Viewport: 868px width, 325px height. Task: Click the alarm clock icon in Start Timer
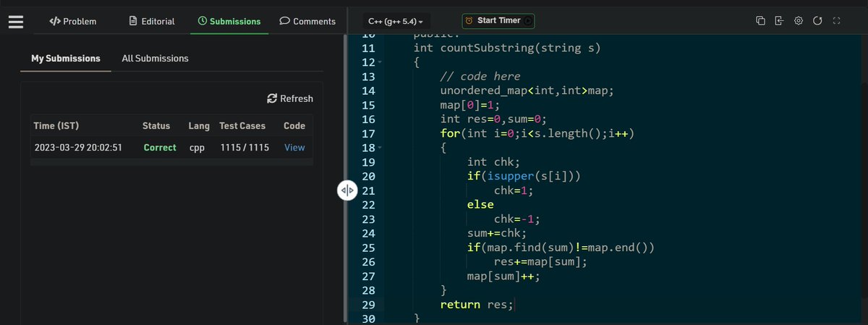point(469,21)
